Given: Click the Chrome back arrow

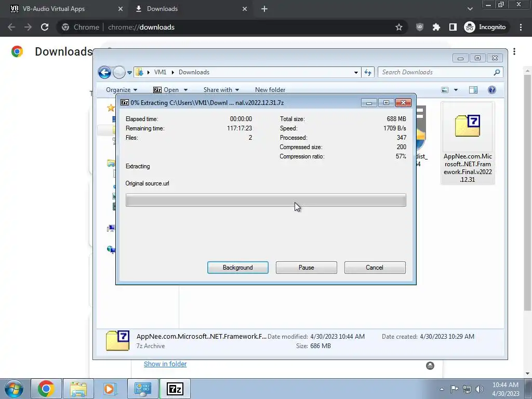Looking at the screenshot, I should click(11, 27).
